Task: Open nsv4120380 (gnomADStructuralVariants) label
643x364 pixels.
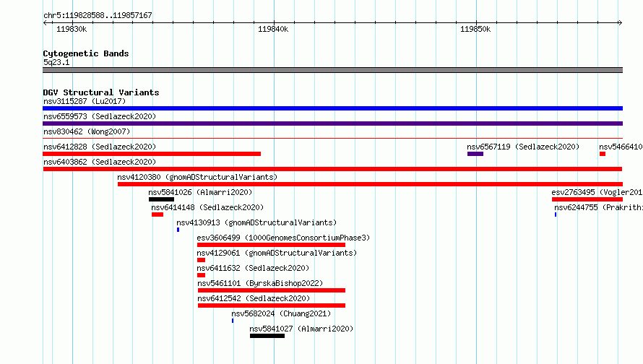Action: coord(197,177)
